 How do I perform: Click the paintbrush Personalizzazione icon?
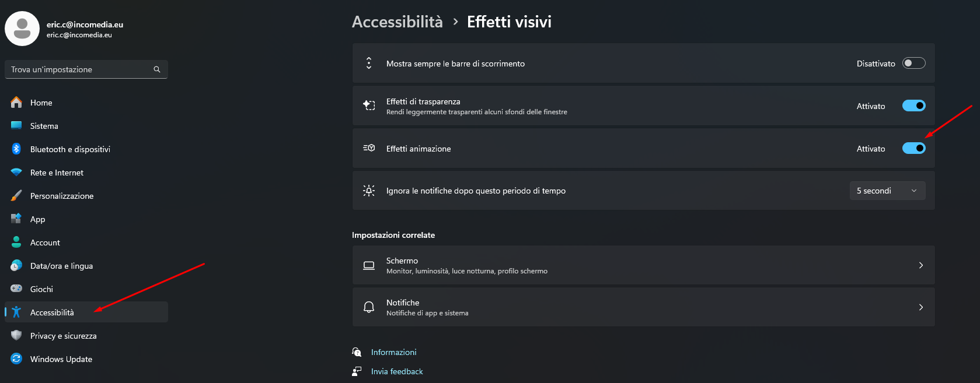[x=16, y=195]
